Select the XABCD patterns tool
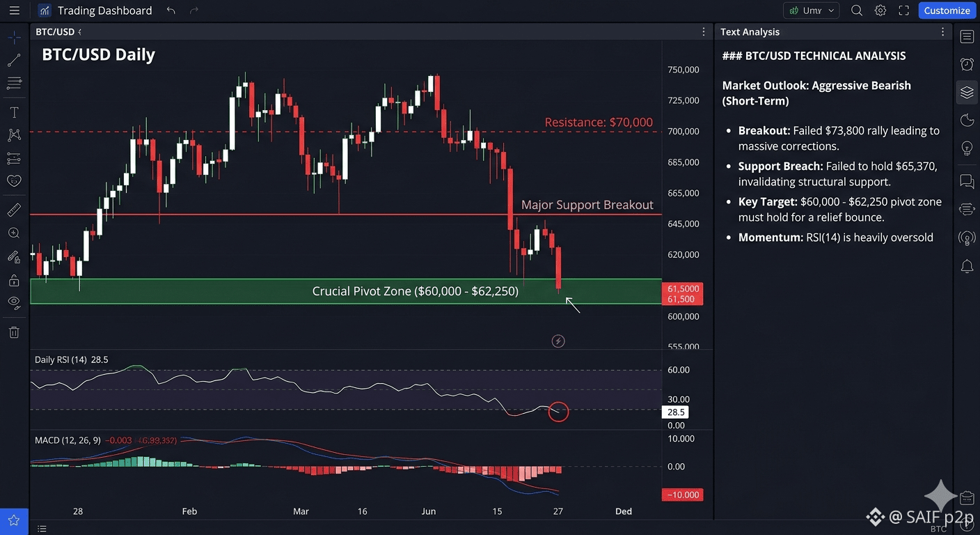 pos(14,135)
